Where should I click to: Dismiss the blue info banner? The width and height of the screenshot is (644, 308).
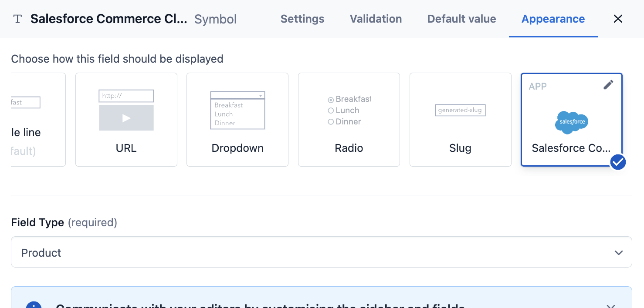tap(611, 307)
